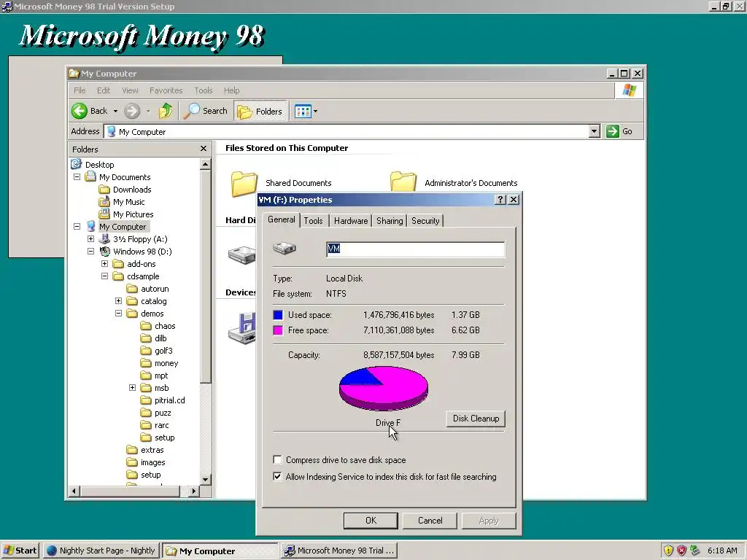Expand the catalog folder node
Viewport: 747px width, 560px height.
[118, 300]
